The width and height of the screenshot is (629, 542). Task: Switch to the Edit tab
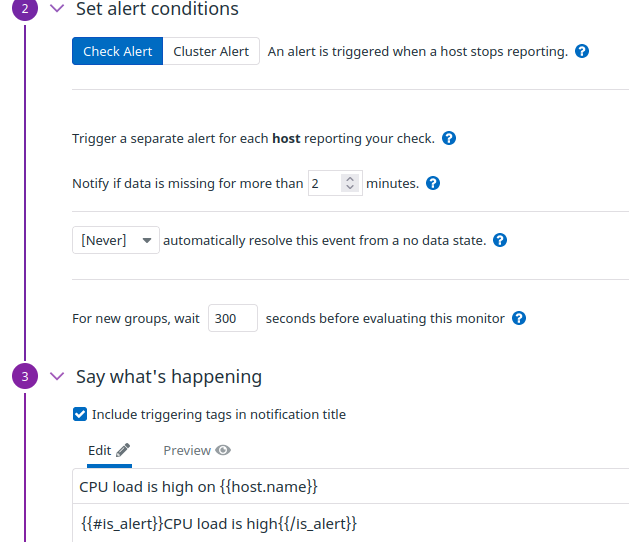[x=109, y=451]
